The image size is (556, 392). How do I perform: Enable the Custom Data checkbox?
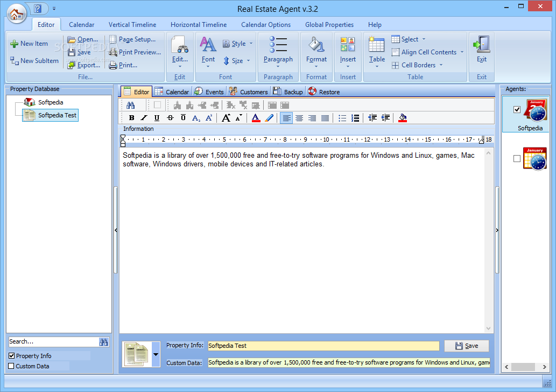coord(11,366)
